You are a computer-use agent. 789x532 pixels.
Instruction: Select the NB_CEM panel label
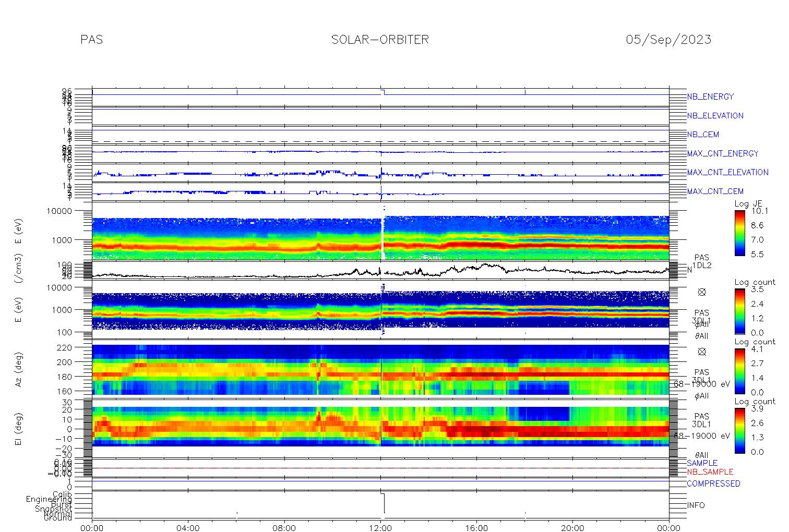703,135
